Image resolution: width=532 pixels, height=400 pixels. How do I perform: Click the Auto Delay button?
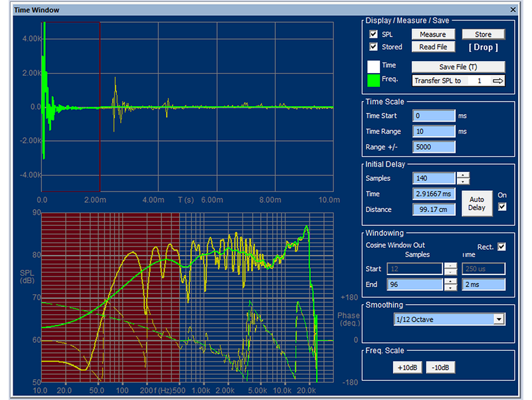[476, 203]
